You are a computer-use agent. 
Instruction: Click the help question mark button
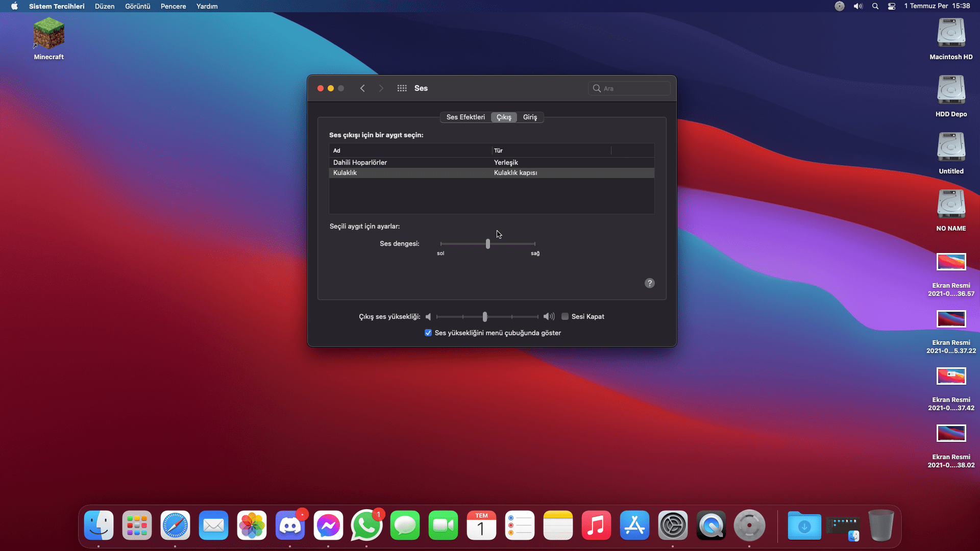click(x=649, y=283)
